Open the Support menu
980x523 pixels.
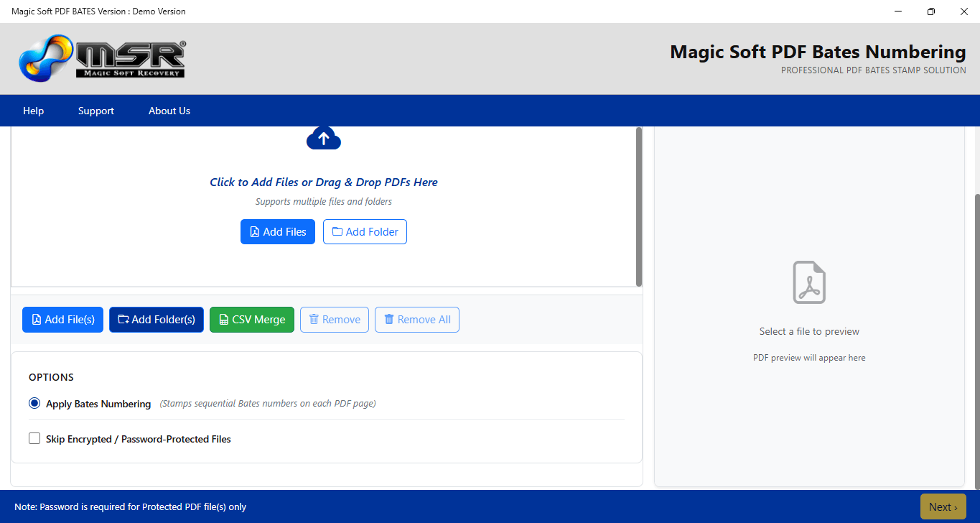pyautogui.click(x=96, y=111)
